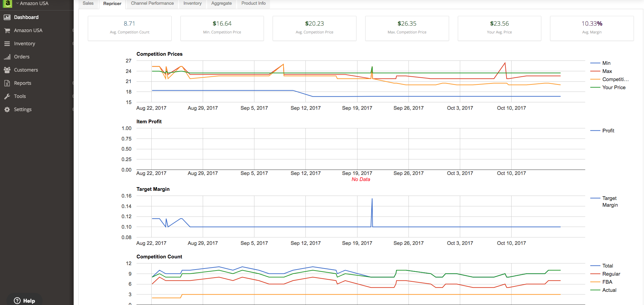Click the Amazon USA cart icon
644x305 pixels.
[x=7, y=30]
